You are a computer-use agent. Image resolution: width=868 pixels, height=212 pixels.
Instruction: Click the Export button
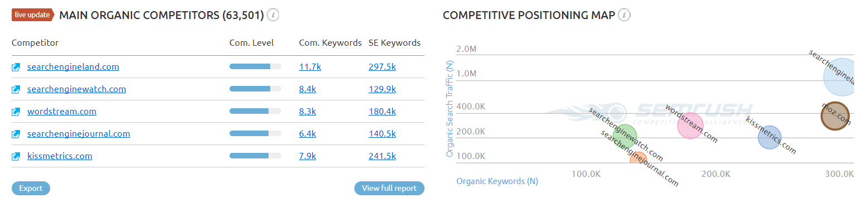(31, 188)
